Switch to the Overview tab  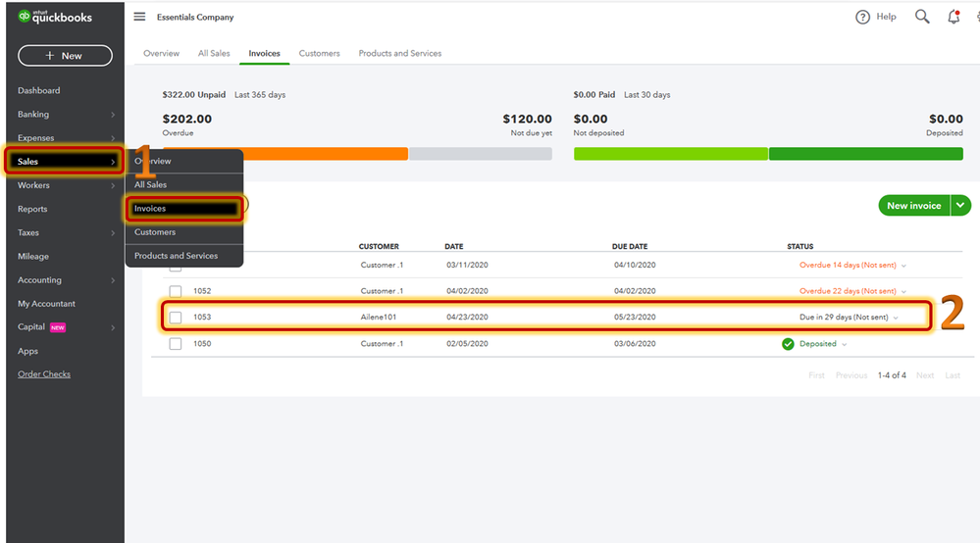(161, 54)
